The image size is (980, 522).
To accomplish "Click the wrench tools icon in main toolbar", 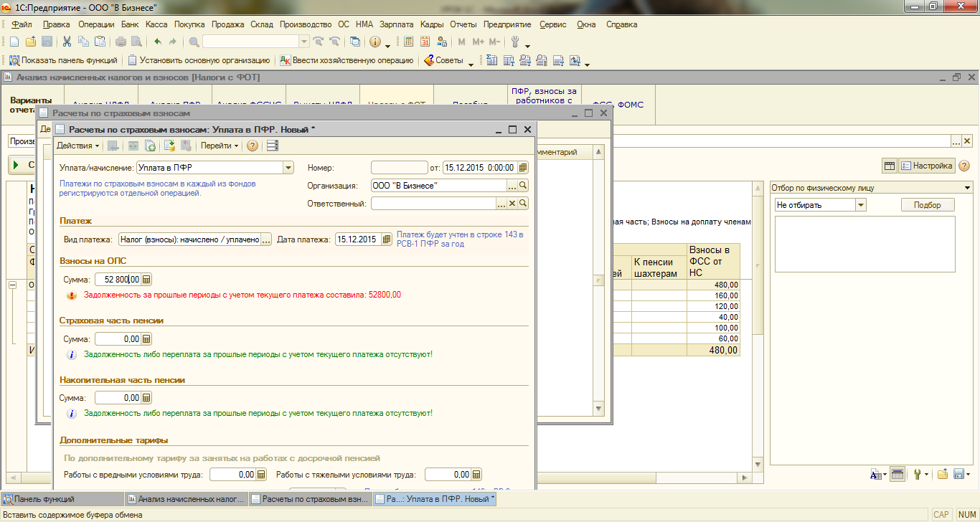I will [514, 42].
